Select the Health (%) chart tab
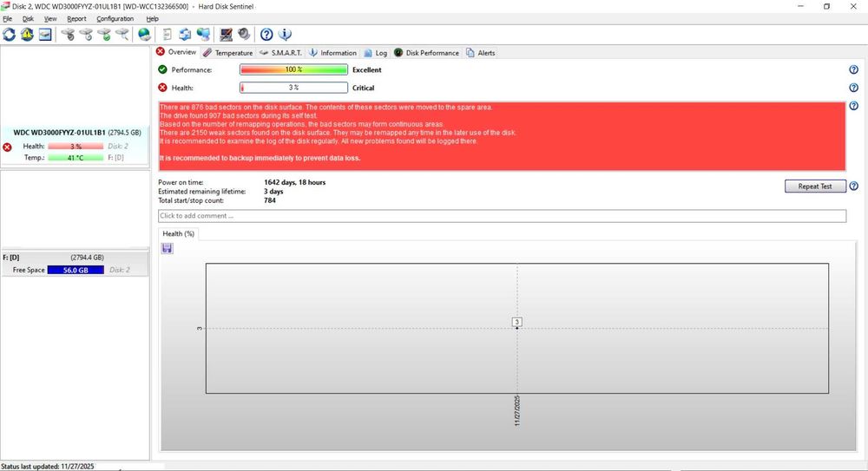The image size is (868, 471). (178, 233)
